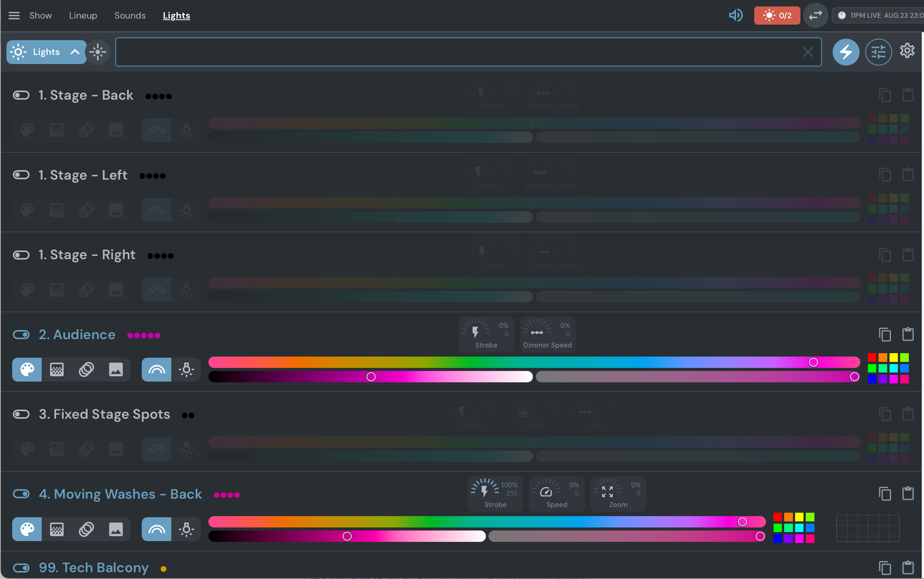Collapse the Lights dropdown chevron
924x579 pixels.
(x=75, y=52)
